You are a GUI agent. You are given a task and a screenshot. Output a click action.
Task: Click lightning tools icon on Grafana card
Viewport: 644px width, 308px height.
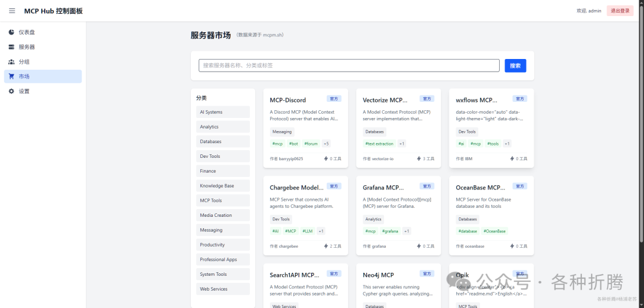[419, 246]
